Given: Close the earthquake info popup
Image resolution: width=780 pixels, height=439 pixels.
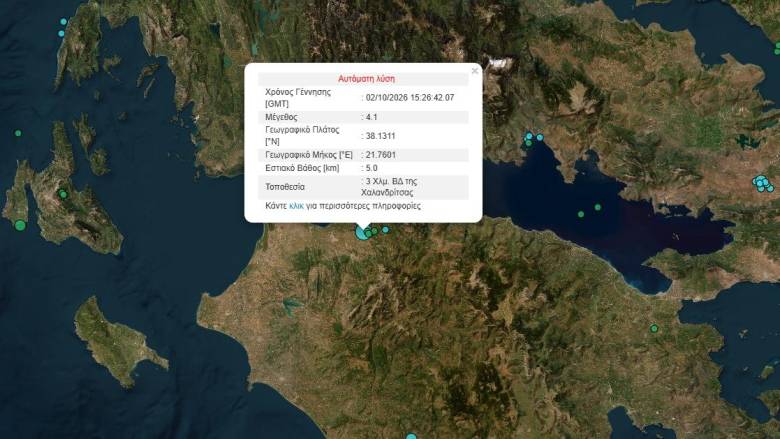Looking at the screenshot, I should click(475, 71).
